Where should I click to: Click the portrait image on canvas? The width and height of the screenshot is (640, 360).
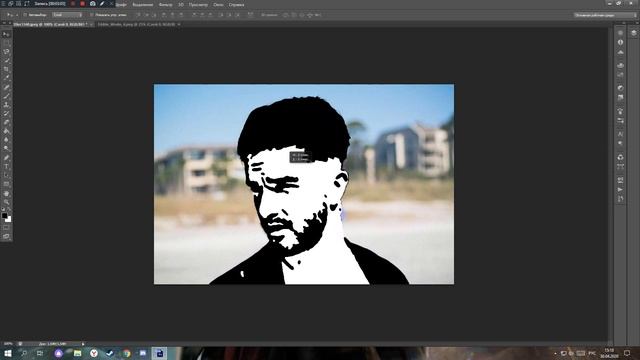304,184
